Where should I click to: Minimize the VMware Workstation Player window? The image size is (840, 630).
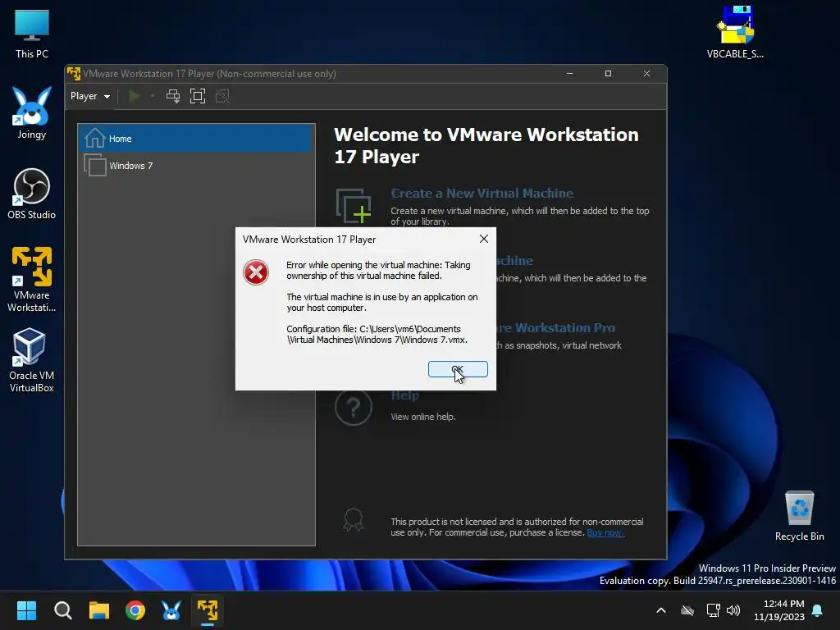click(x=569, y=73)
